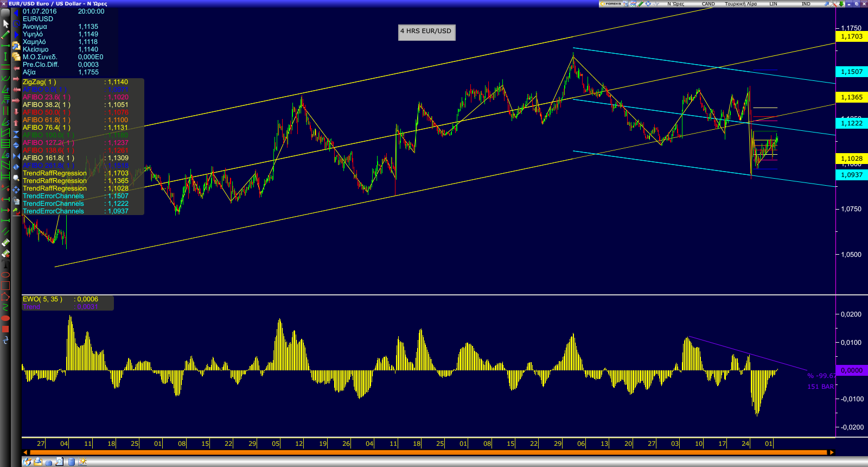Click the cyan 1,1507 price tag
Viewport: 868px width, 467px height.
tap(851, 72)
